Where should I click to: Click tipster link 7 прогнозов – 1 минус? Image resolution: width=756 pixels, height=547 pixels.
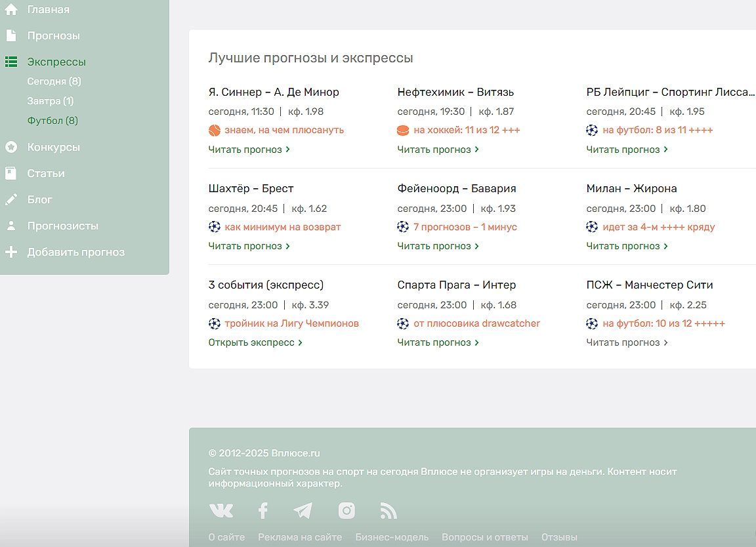point(465,227)
